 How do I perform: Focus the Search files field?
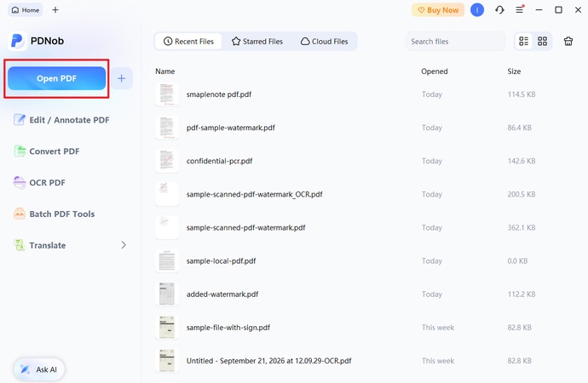pyautogui.click(x=455, y=41)
